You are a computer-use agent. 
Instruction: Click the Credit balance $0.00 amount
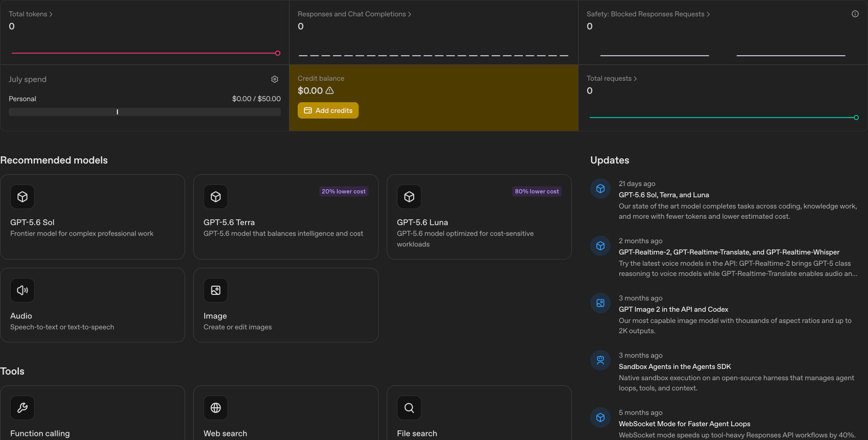310,90
